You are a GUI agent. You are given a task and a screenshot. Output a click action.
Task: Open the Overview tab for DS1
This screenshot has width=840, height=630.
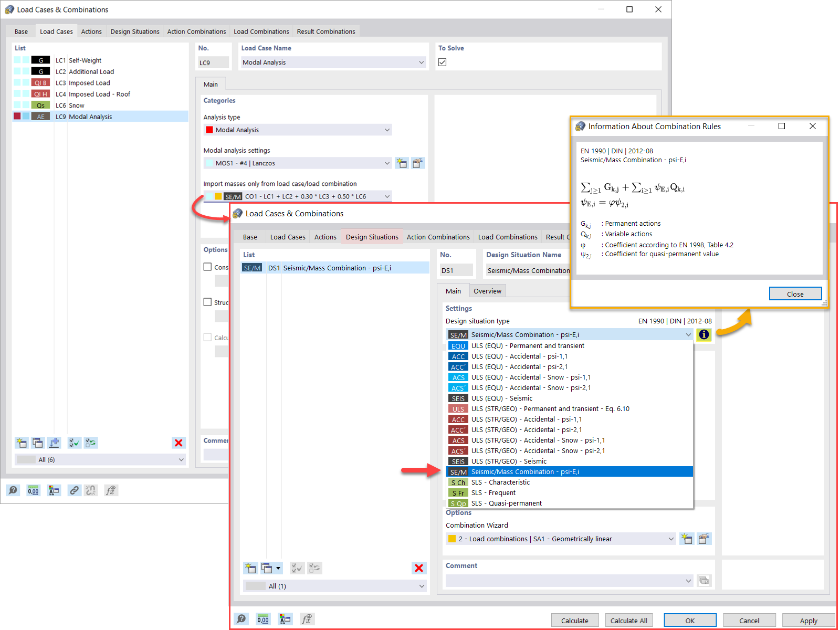coord(487,290)
